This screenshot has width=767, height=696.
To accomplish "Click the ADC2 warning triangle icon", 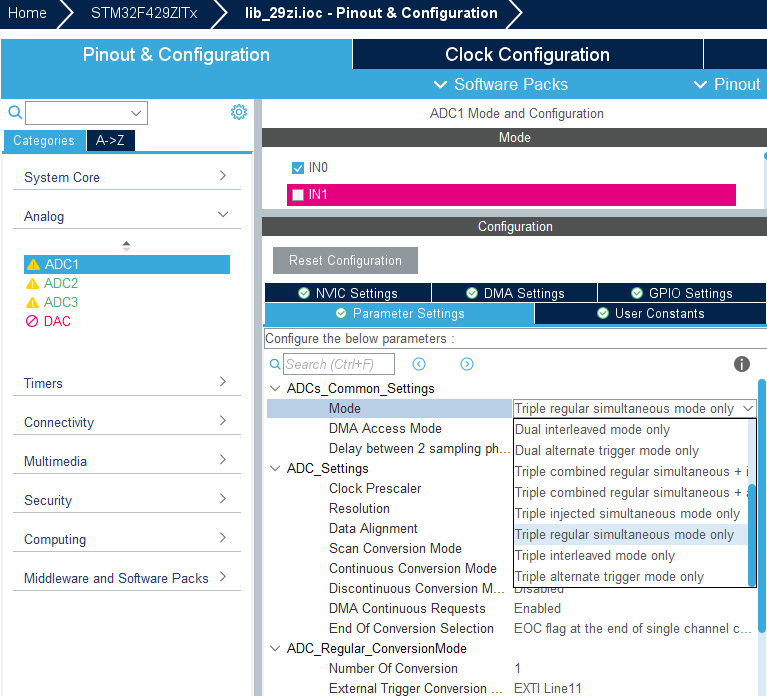I will [x=32, y=284].
